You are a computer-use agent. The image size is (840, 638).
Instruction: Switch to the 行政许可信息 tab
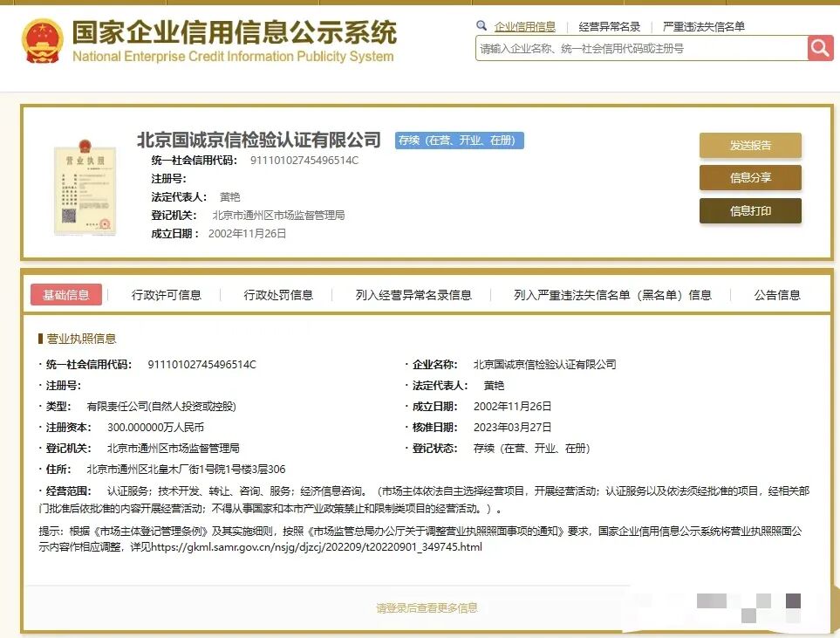166,295
